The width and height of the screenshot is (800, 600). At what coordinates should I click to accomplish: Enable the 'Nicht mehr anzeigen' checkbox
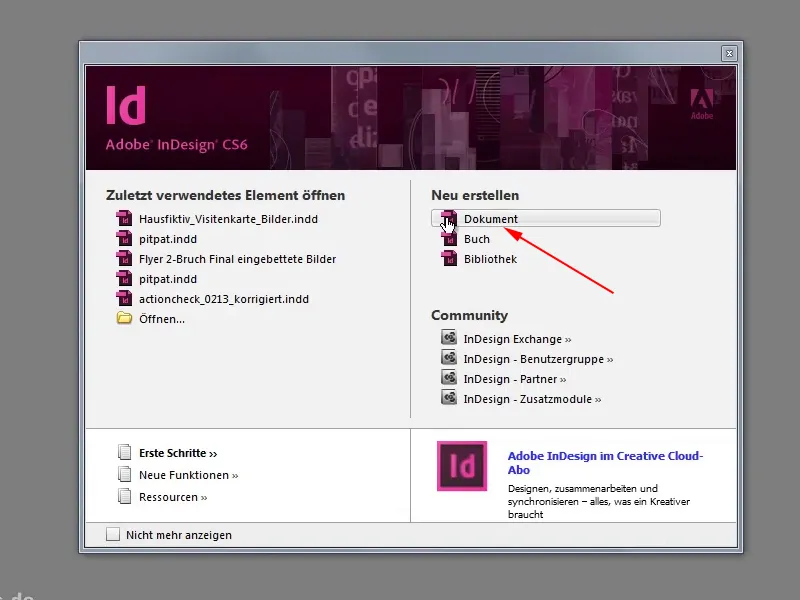click(113, 534)
